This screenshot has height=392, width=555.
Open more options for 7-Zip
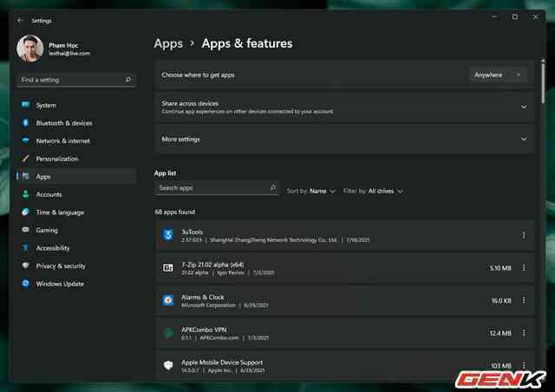pos(524,268)
